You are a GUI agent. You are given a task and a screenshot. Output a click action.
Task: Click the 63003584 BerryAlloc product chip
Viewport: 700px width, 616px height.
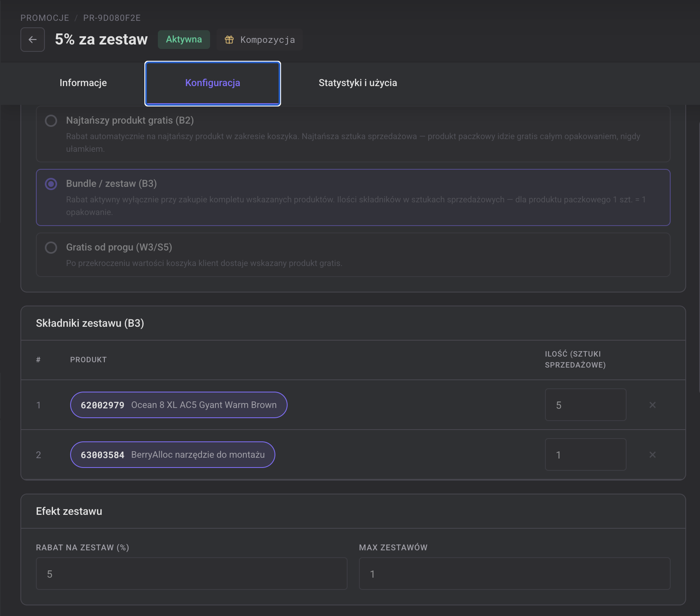(x=173, y=454)
